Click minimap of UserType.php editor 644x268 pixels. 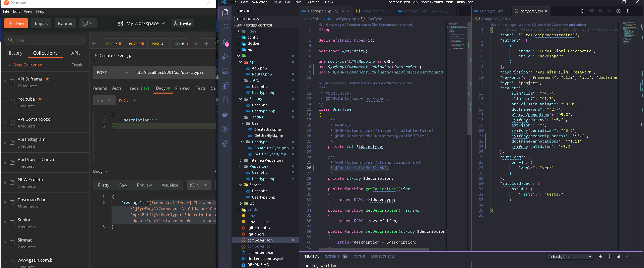(457, 37)
